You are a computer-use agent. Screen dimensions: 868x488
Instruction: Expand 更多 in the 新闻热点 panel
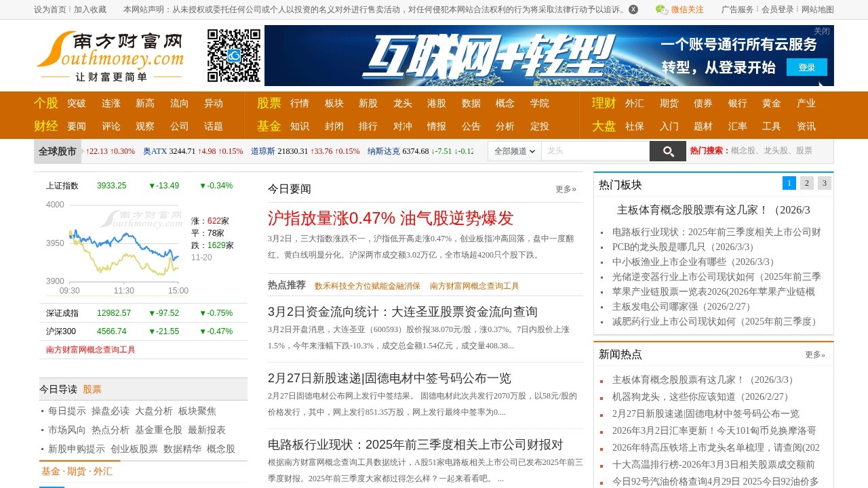(x=815, y=354)
